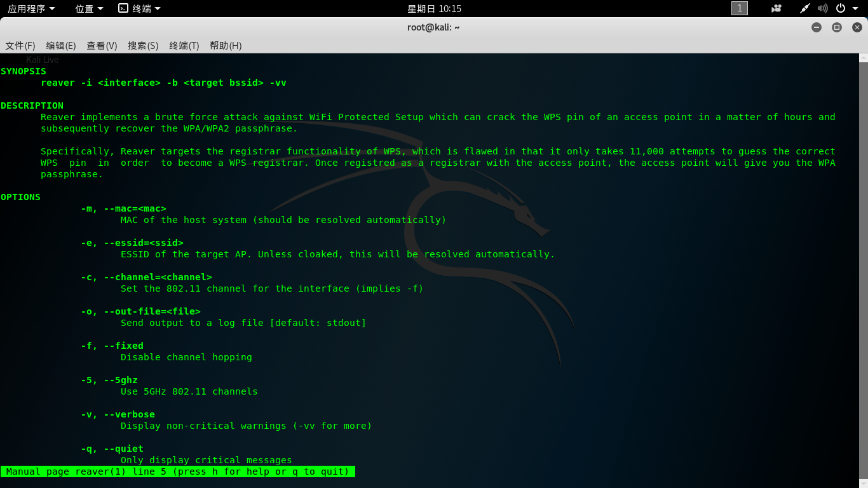Image resolution: width=868 pixels, height=488 pixels.
Task: Click 'subsequently recover the WPA/WPA2 passphrase' line
Action: (169, 128)
